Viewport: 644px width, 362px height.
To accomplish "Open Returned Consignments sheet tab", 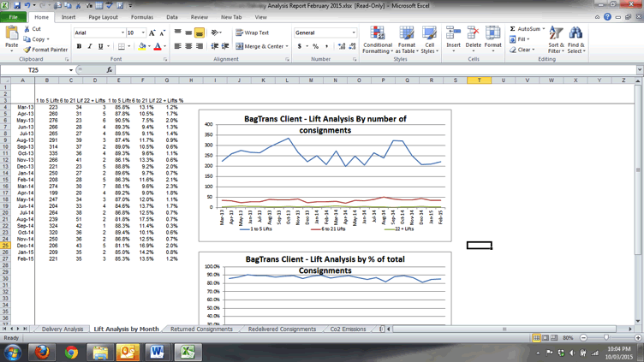I will (x=201, y=329).
